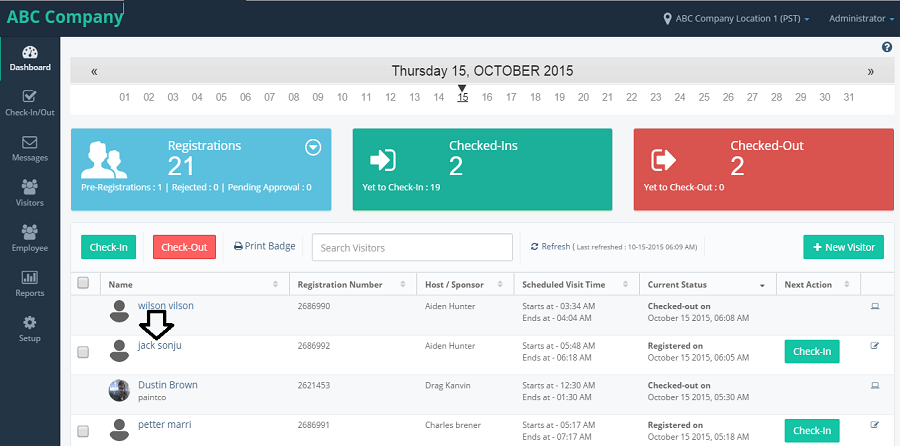This screenshot has height=446, width=900.
Task: Click the red Check-Out toolbar button
Action: pyautogui.click(x=184, y=247)
